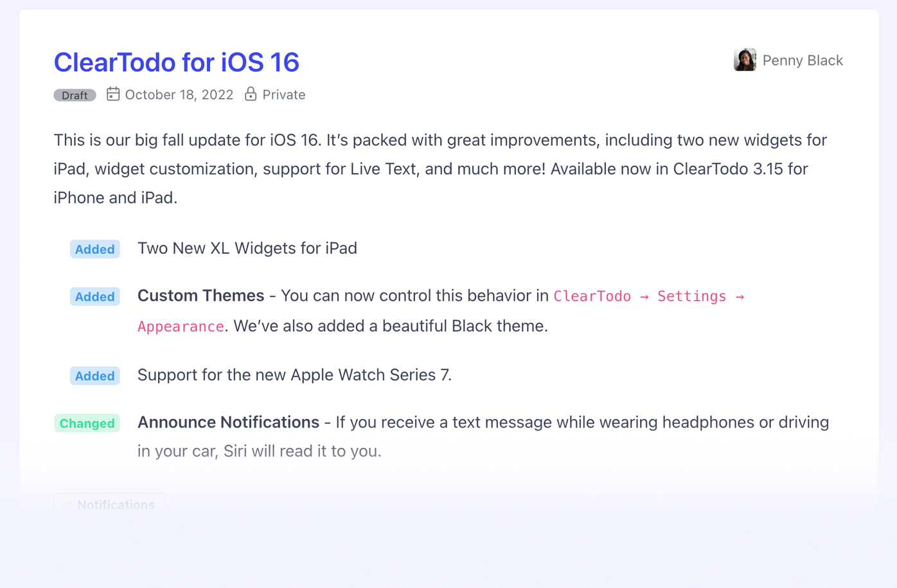Click the Added badge for Apple Watch

tap(95, 376)
